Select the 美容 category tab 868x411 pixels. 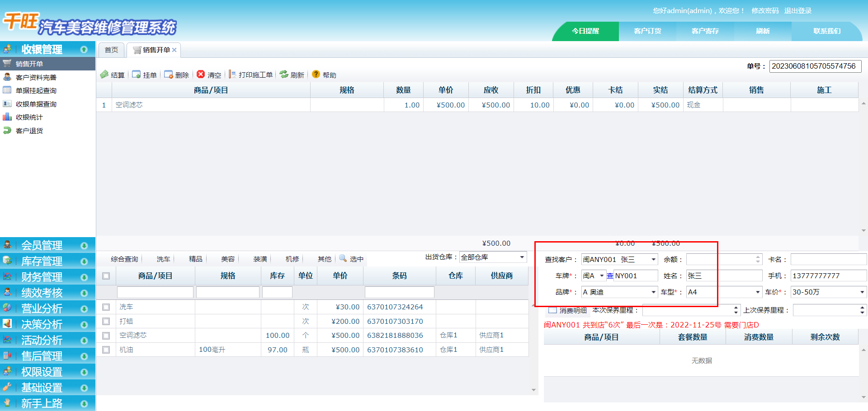pos(228,259)
